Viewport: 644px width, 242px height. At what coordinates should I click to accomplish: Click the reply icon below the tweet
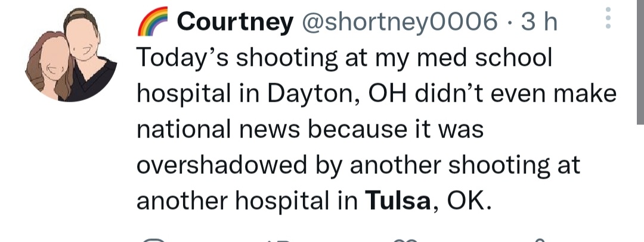point(154,240)
